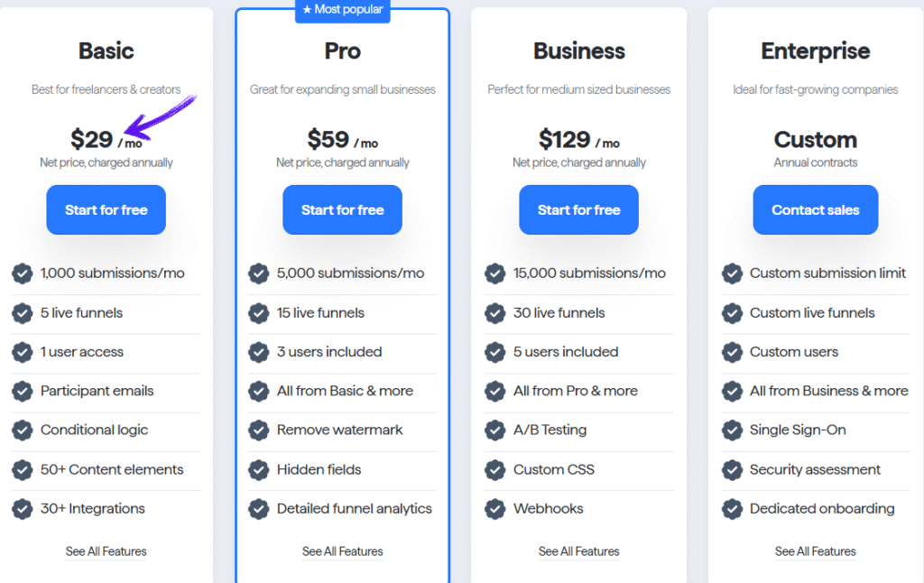Click checkmark badge next to Webhooks
924x583 pixels.
495,509
